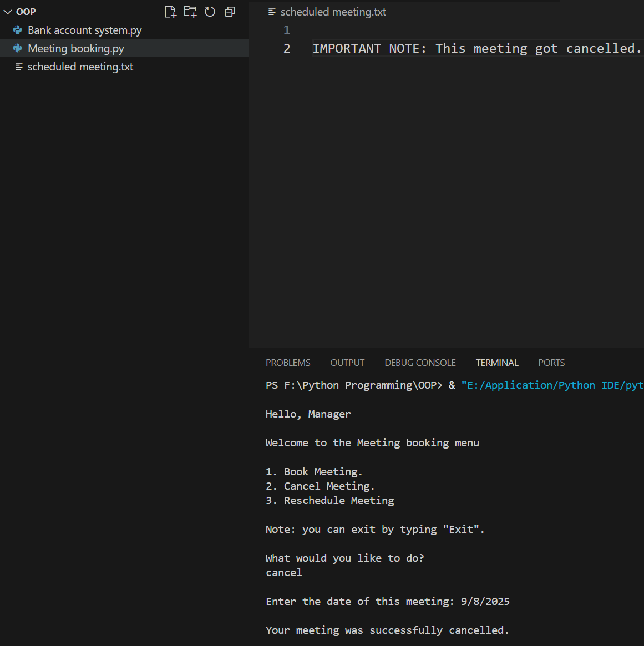This screenshot has height=646, width=644.
Task: Click the text file icon beside scheduled meeting.txt in Explorer
Action: [19, 67]
